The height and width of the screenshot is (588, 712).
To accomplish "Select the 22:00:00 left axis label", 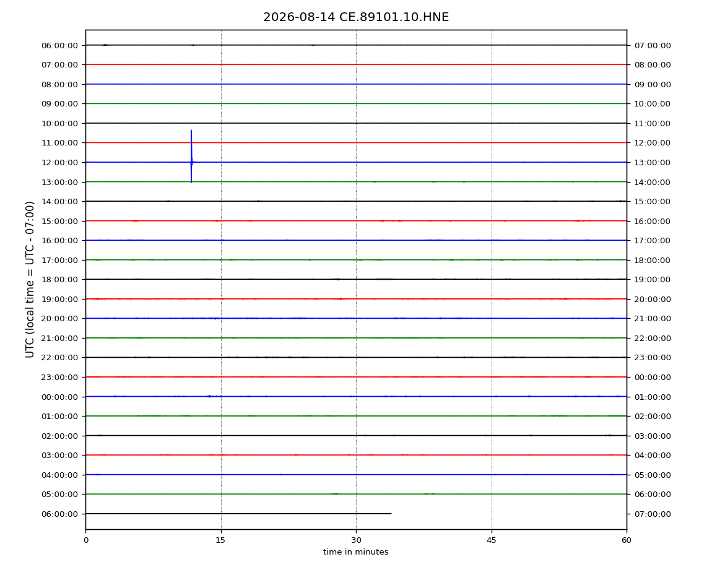I will coord(59,358).
